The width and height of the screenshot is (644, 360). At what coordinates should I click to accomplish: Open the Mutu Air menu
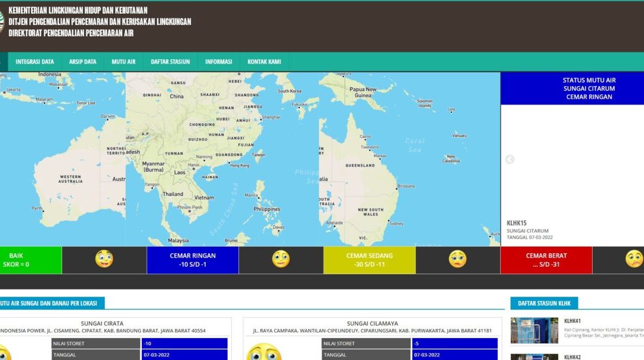pos(123,61)
